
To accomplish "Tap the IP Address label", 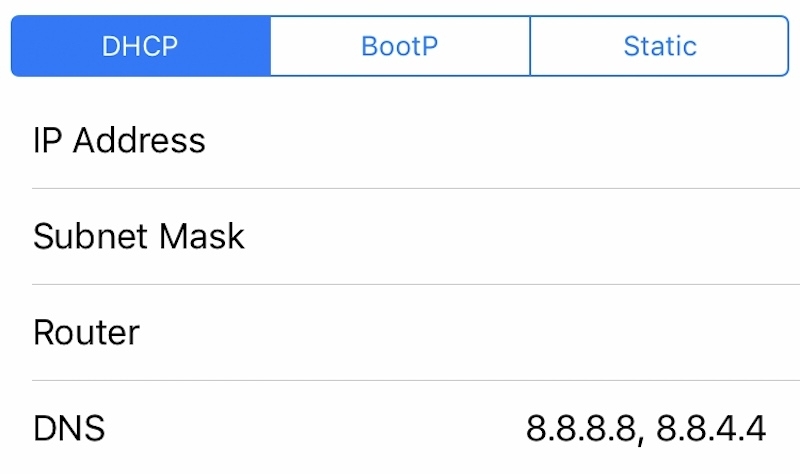I will tap(119, 140).
